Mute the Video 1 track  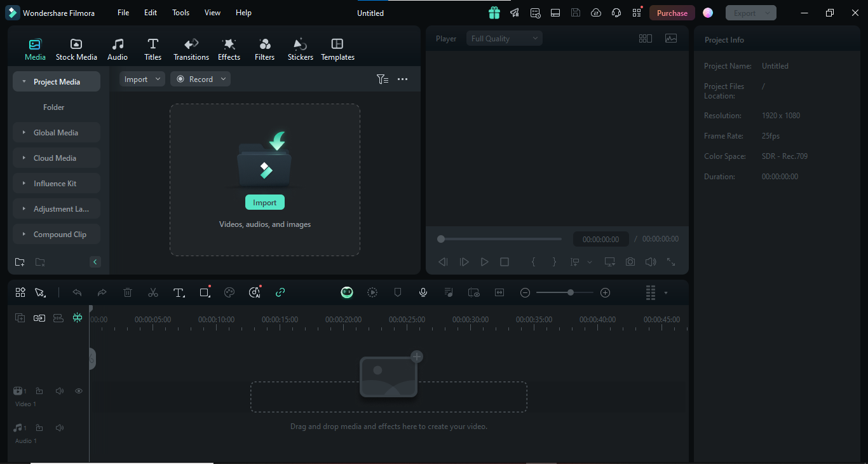tap(59, 391)
